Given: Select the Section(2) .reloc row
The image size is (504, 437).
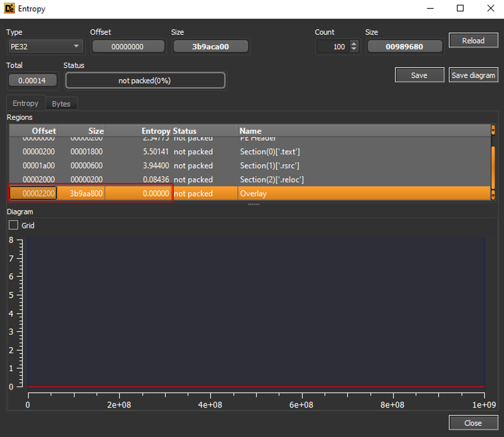Looking at the screenshot, I should (x=272, y=179).
